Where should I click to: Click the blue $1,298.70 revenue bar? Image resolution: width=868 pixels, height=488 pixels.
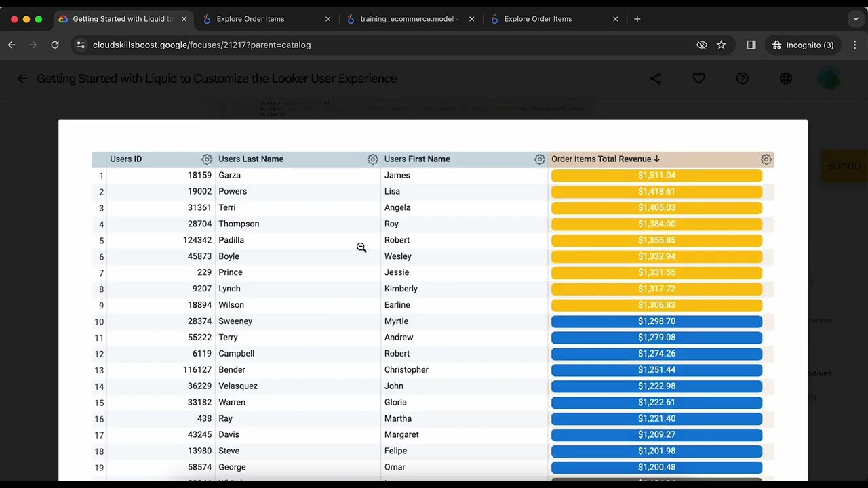click(x=656, y=321)
